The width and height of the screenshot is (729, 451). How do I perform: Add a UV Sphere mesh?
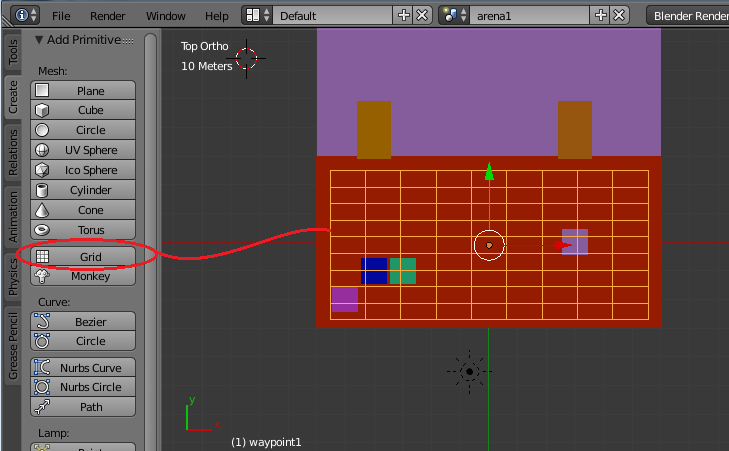(x=83, y=150)
